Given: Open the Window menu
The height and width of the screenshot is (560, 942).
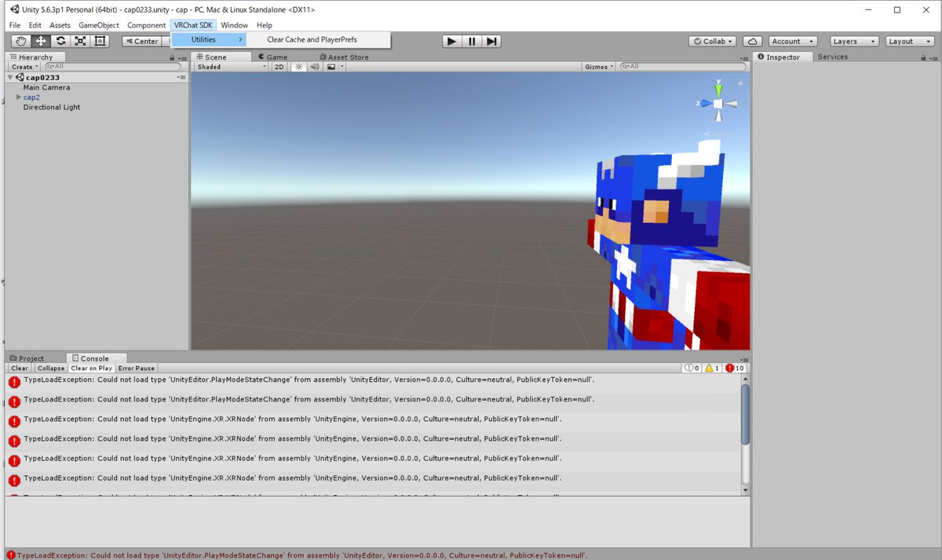Looking at the screenshot, I should [x=234, y=25].
